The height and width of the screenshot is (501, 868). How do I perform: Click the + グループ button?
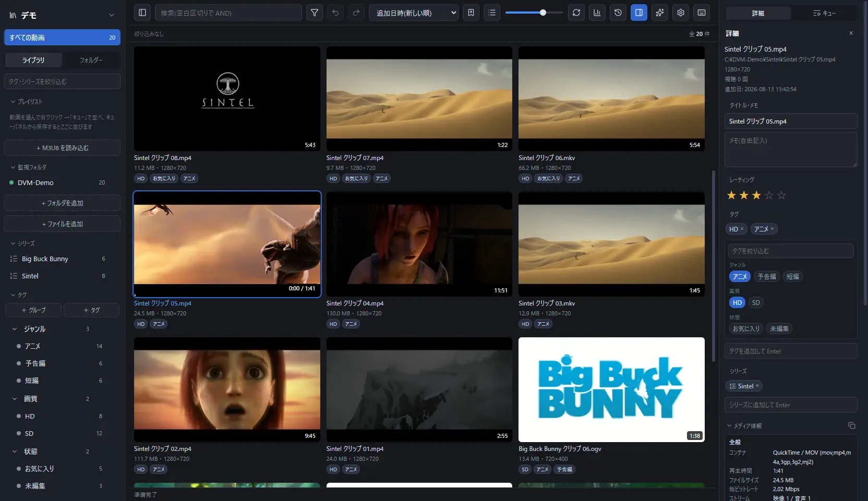point(33,310)
